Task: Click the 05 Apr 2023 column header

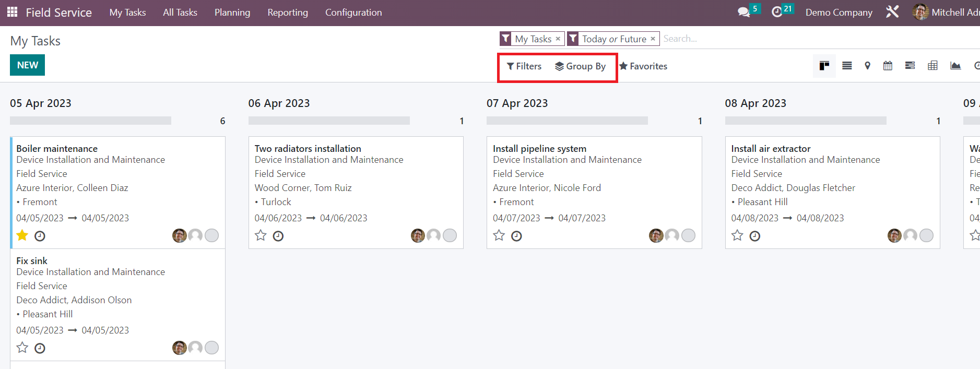Action: click(41, 103)
